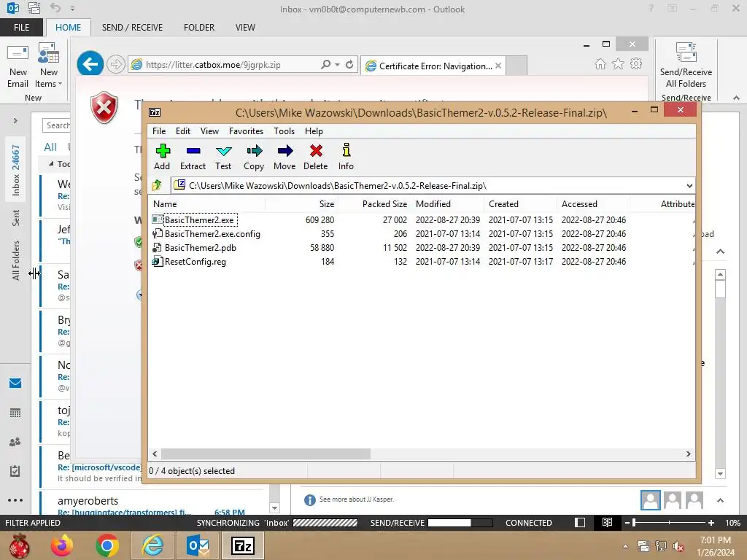Open the IE address bar autocomplete dropdown
The height and width of the screenshot is (560, 747).
pos(337,64)
